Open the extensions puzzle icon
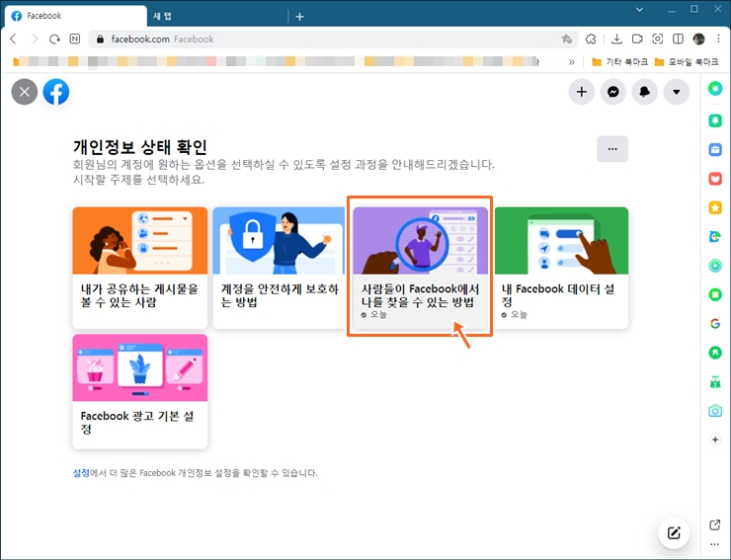The height and width of the screenshot is (560, 731). pos(591,40)
